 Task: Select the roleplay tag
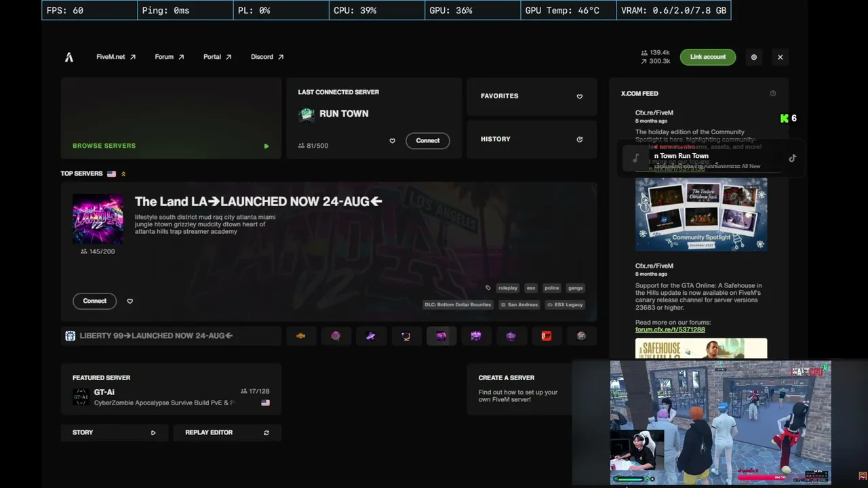508,288
